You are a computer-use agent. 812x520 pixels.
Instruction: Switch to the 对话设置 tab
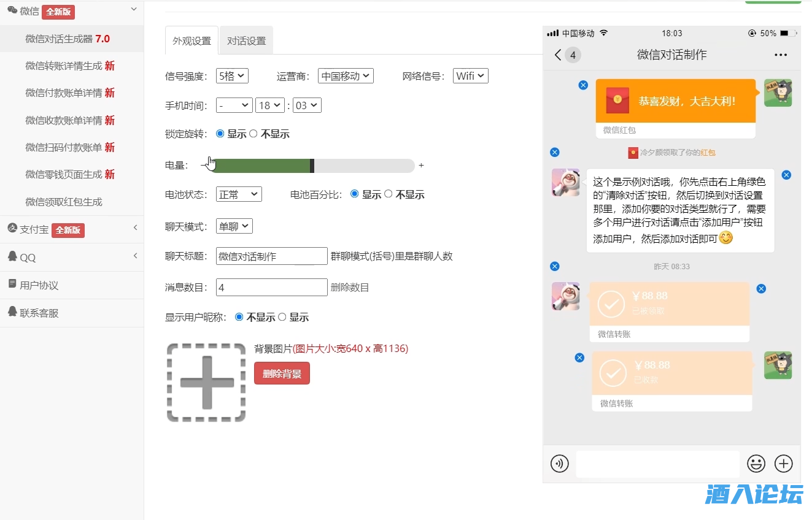(x=246, y=41)
